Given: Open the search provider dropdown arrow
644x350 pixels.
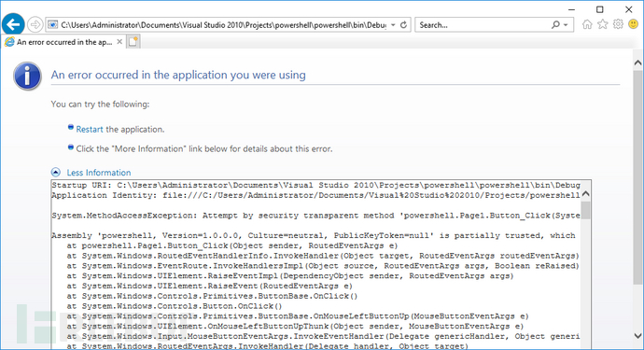Looking at the screenshot, I should 566,24.
